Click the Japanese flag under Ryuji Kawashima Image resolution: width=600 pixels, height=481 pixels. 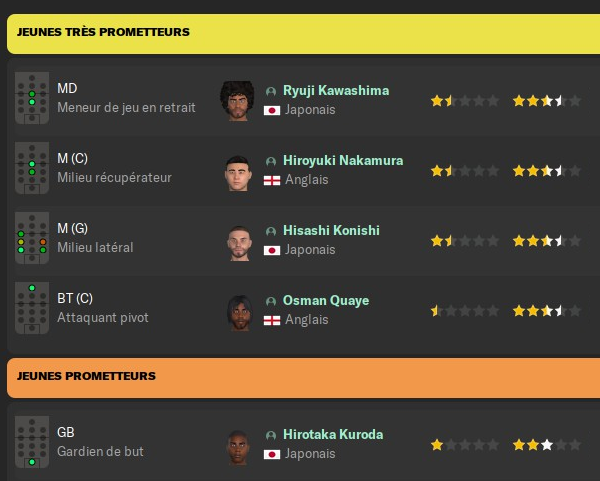tap(271, 111)
